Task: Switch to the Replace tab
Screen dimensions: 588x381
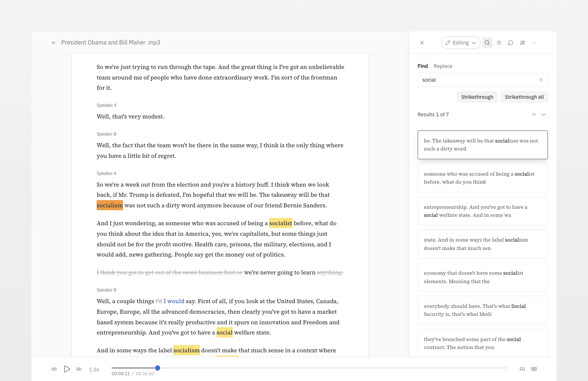Action: pos(443,66)
